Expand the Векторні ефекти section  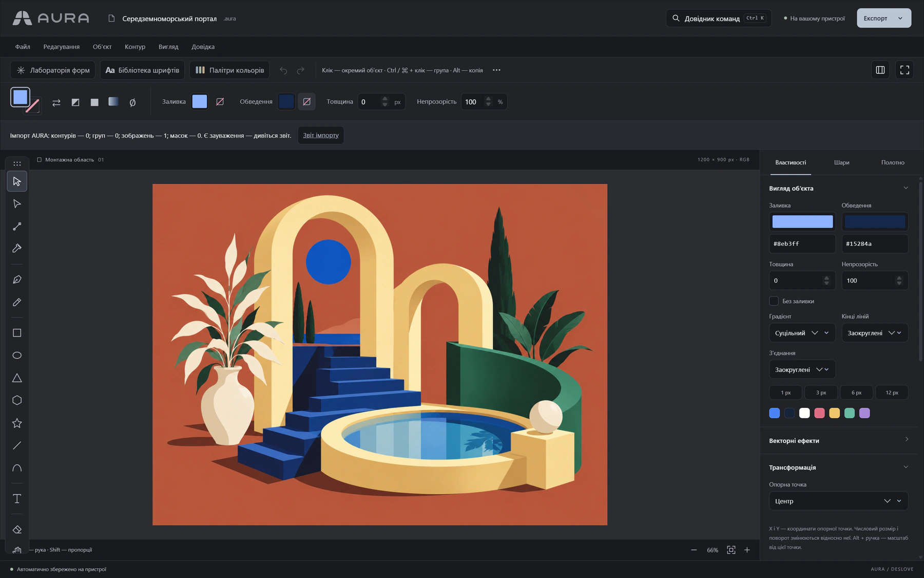click(x=838, y=440)
